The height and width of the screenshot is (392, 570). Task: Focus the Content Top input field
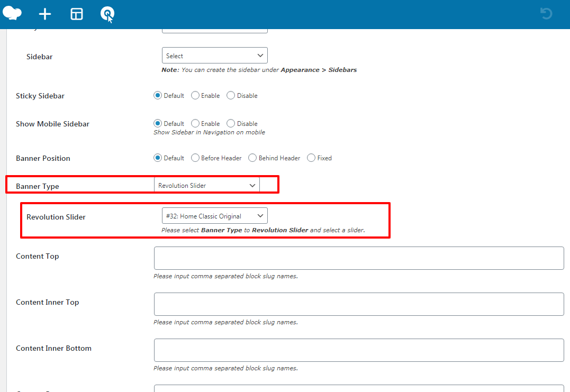pos(359,258)
